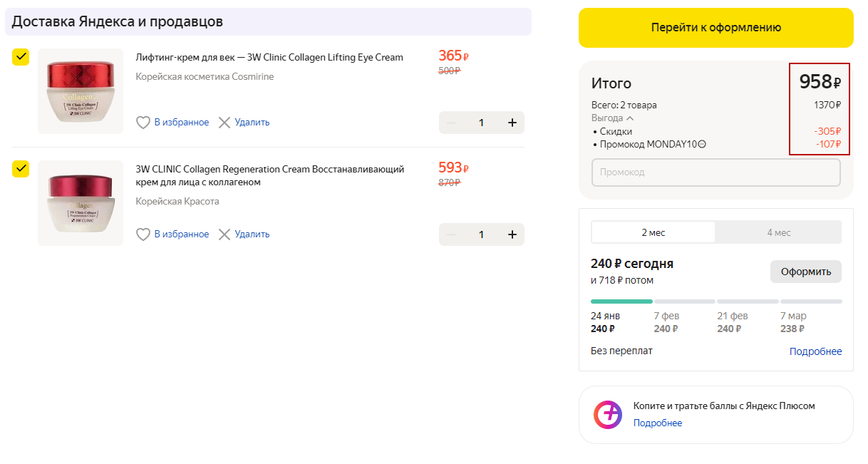Click Оформить installment button

(805, 272)
